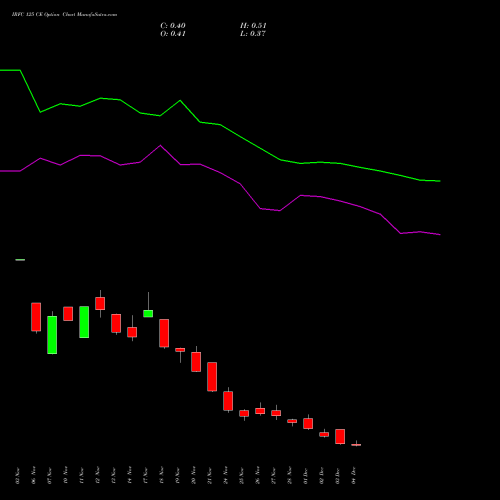The width and height of the screenshot is (500, 500).
Task: Click the large green candlestick above 07 Nov
Action: (52, 335)
